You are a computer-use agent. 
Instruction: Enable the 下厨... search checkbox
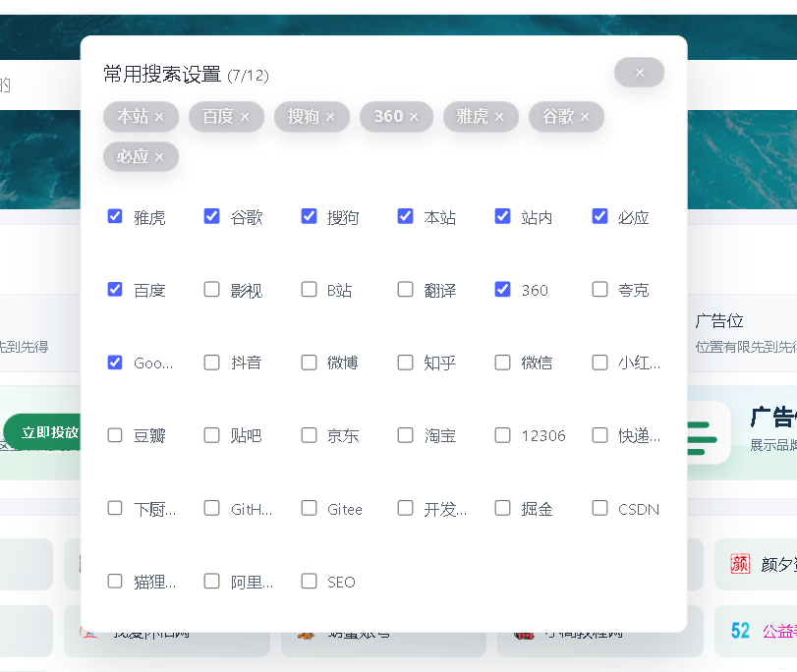tap(115, 508)
